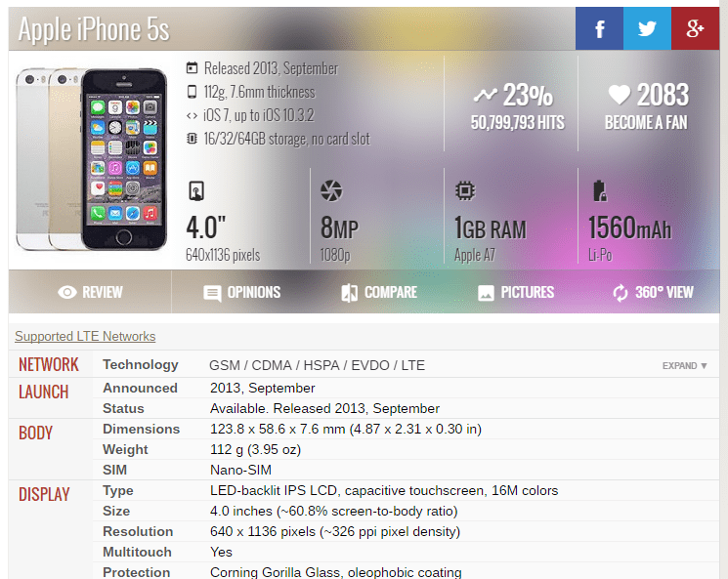Open the Compare tab
This screenshot has height=579, width=728.
tap(379, 292)
